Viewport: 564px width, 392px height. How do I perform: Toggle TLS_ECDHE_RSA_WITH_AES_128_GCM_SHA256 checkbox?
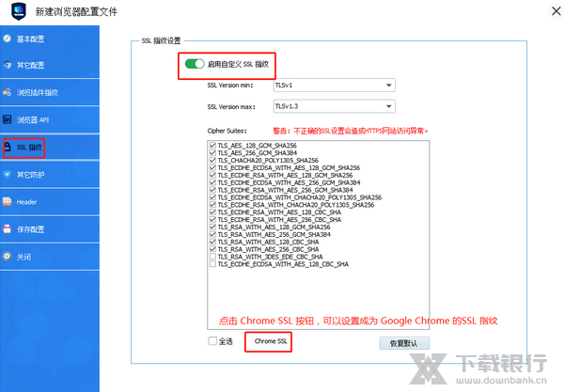(212, 175)
